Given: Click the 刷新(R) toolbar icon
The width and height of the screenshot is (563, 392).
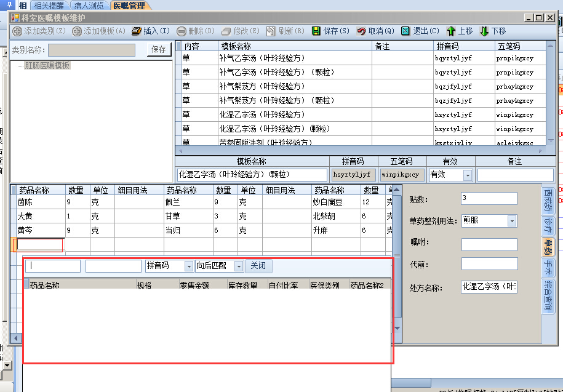Looking at the screenshot, I should 271,31.
